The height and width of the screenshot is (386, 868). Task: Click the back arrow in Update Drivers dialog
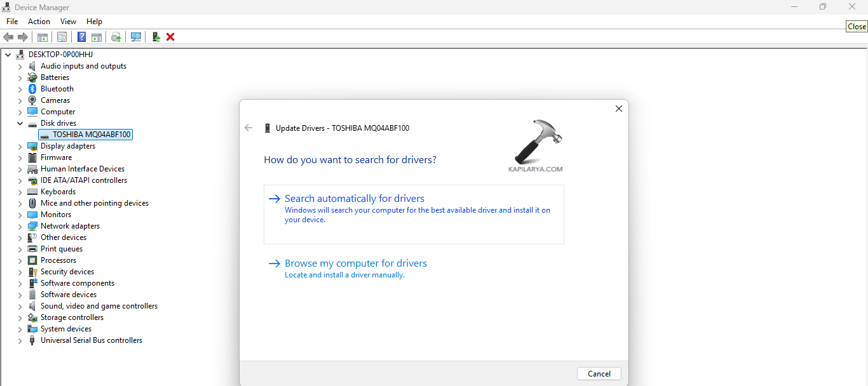[248, 128]
